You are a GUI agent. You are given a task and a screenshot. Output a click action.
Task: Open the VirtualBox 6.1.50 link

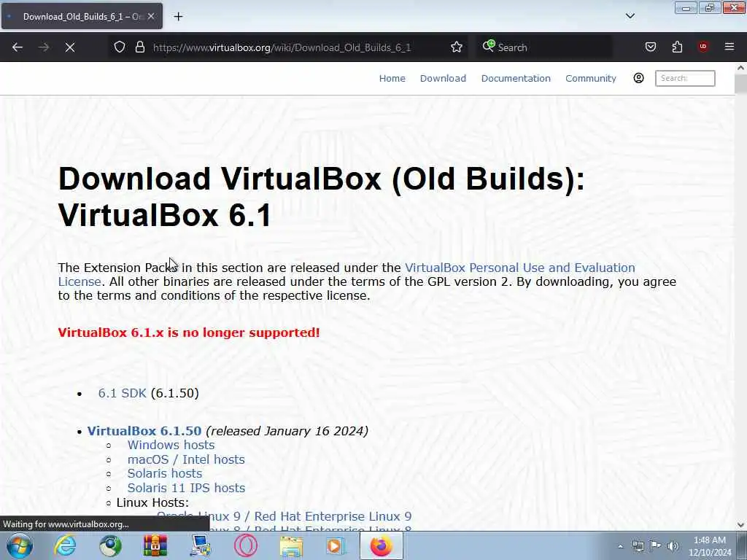[144, 431]
